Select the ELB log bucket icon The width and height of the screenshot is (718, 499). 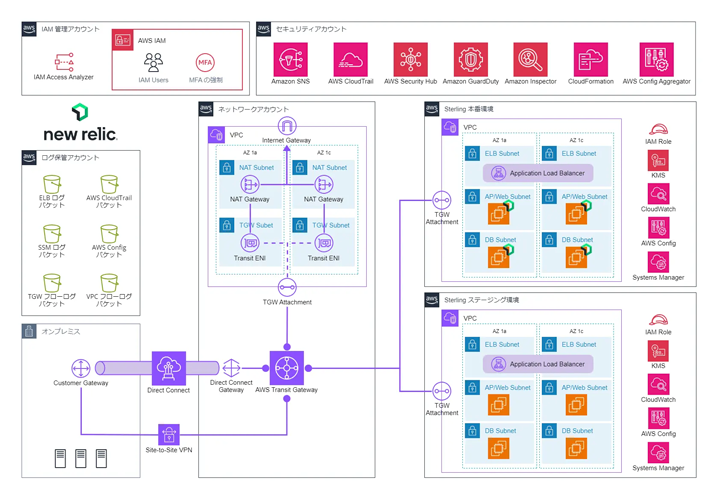(52, 184)
